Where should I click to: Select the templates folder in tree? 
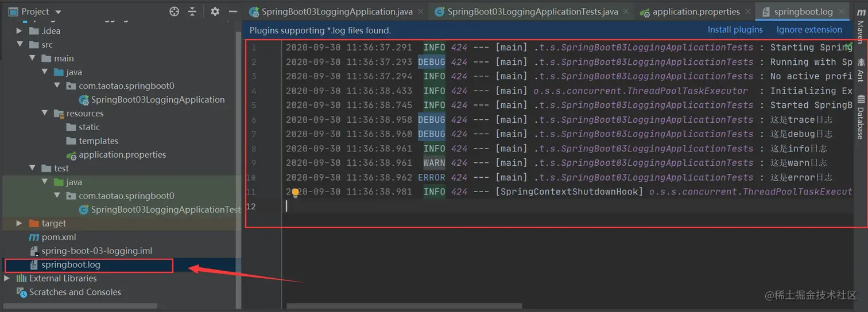click(x=99, y=141)
